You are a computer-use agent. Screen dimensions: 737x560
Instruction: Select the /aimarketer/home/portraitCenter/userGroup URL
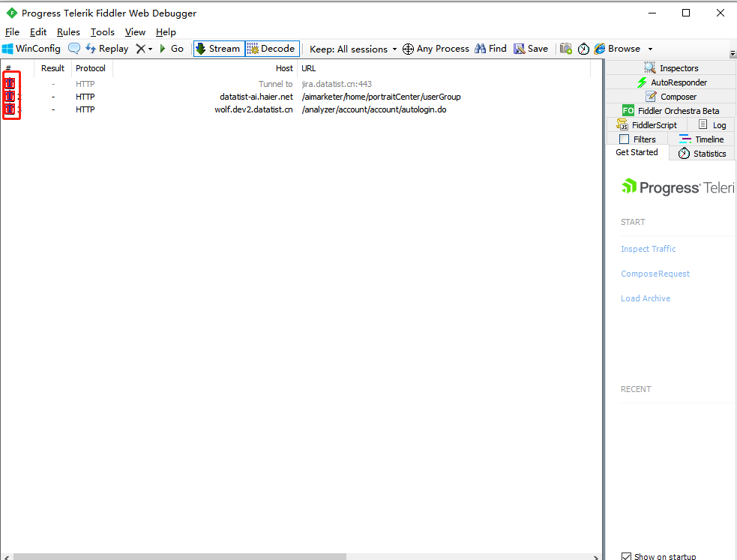381,96
